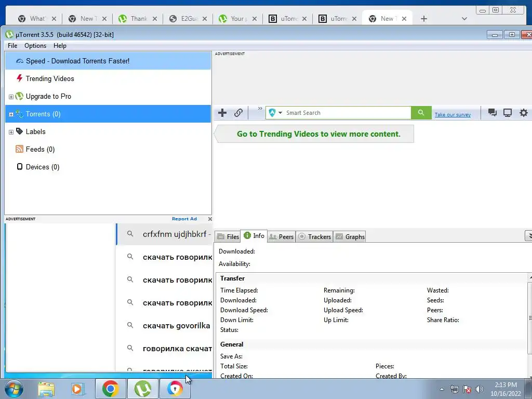
Task: Select Devices (0) in the sidebar
Action: point(108,167)
